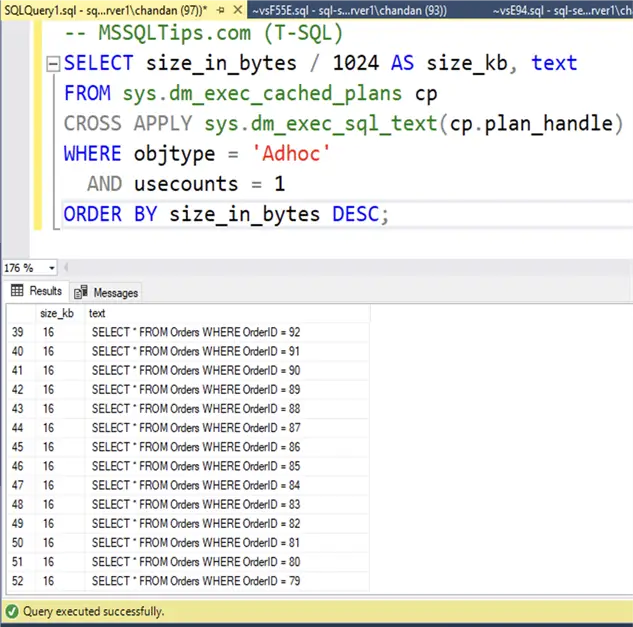
Task: Click the query text cell OrderID = 83
Action: coord(227,504)
